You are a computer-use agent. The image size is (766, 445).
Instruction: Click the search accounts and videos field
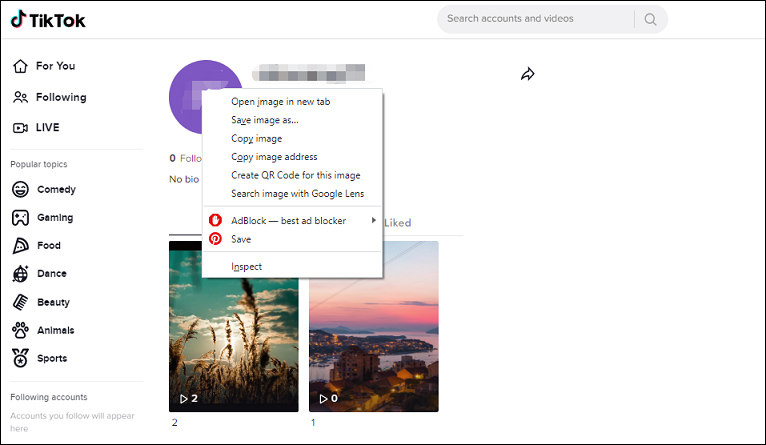tap(535, 19)
